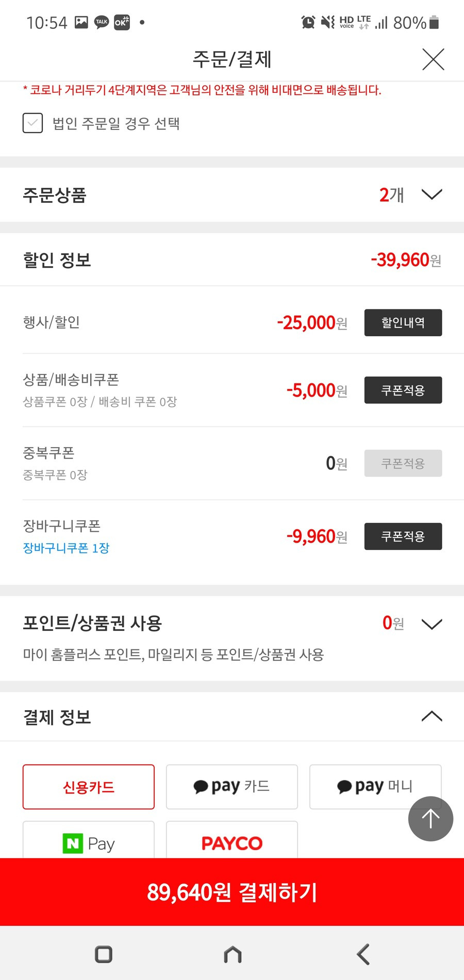The height and width of the screenshot is (980, 464).
Task: Tap the Android home navigation icon
Action: click(x=233, y=954)
